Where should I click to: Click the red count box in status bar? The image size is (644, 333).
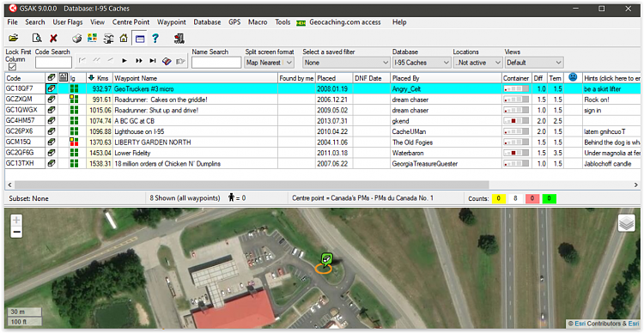(532, 199)
